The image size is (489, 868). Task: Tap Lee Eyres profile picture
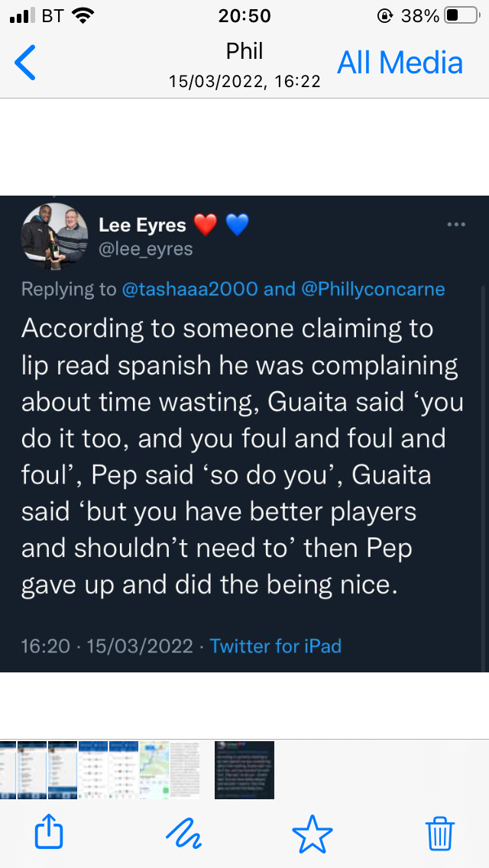[54, 237]
